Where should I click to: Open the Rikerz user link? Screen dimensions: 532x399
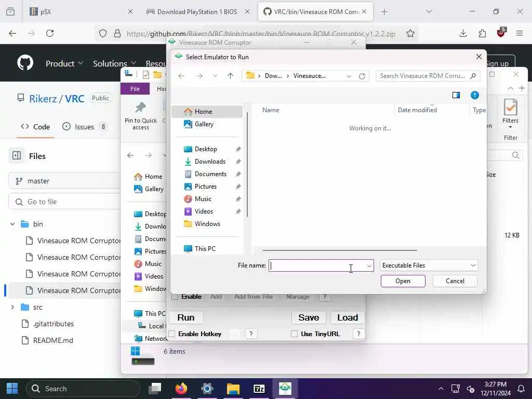pos(43,99)
